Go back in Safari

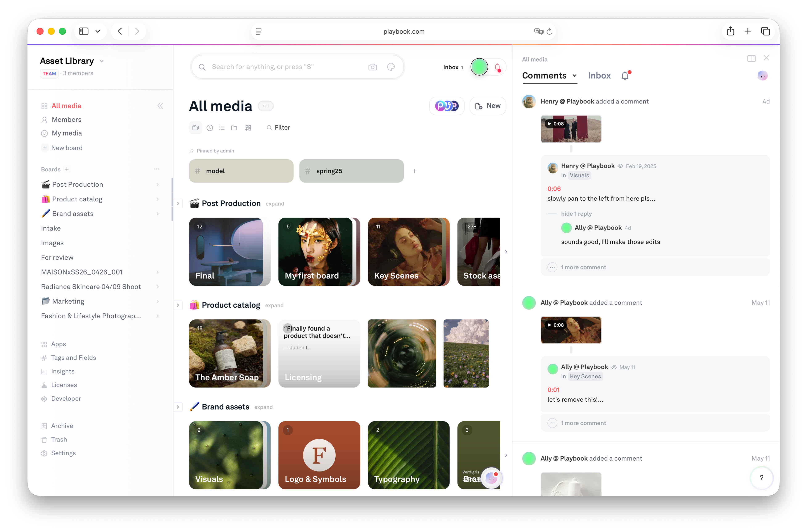click(x=120, y=31)
